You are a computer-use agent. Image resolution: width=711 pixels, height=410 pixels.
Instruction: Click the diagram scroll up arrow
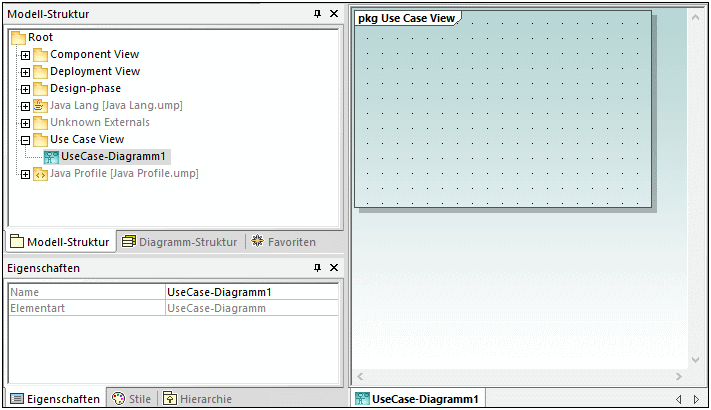tap(695, 17)
